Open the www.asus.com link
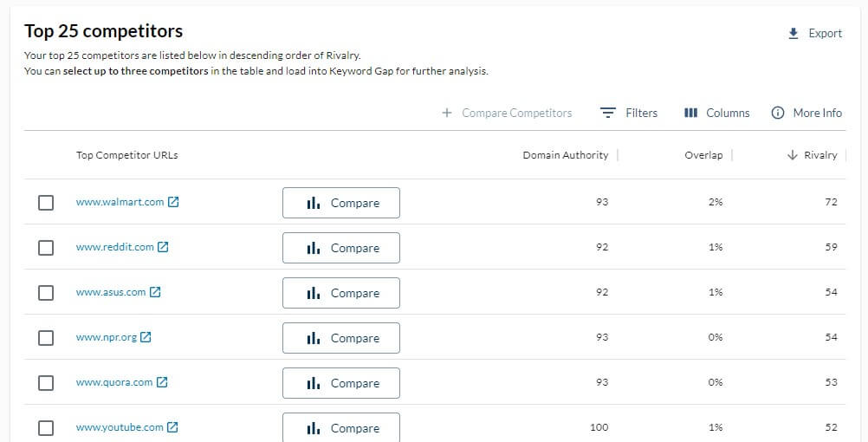 111,292
